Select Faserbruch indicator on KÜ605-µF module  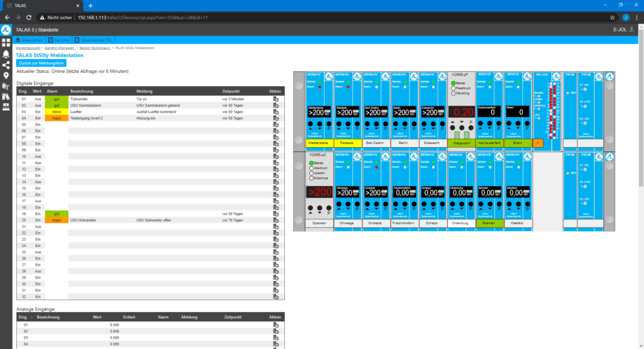pos(453,88)
